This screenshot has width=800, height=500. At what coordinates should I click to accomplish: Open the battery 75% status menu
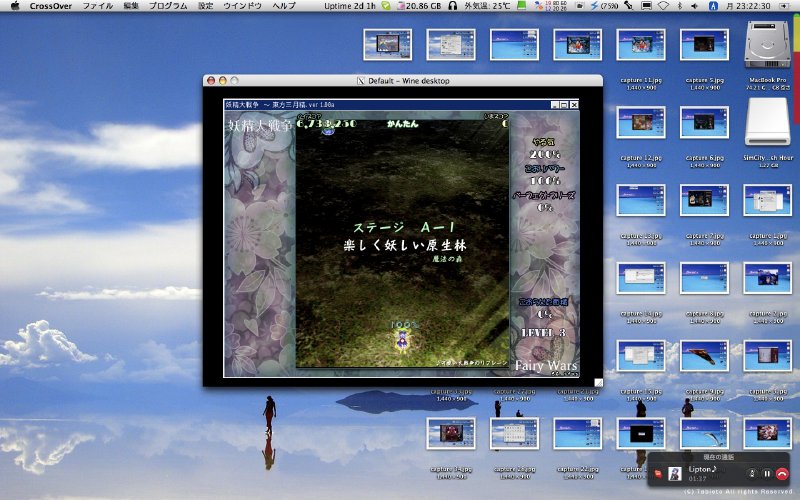605,6
